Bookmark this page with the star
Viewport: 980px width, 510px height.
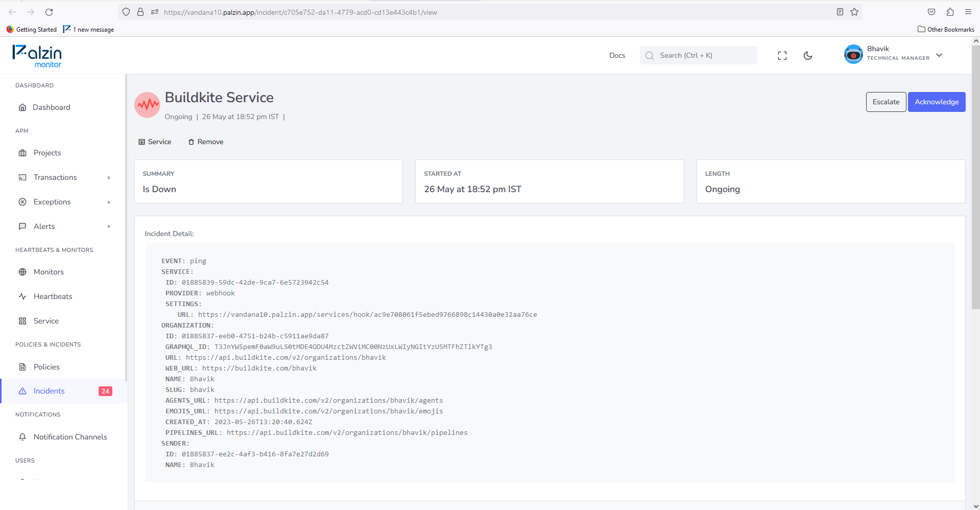pos(854,12)
